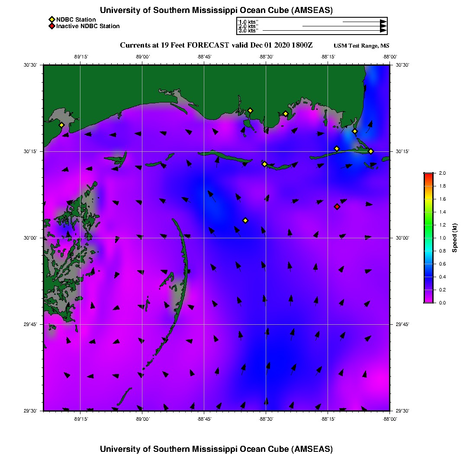
Task: Click the 1.0 kts reference arrow in scale box
Action: point(364,21)
